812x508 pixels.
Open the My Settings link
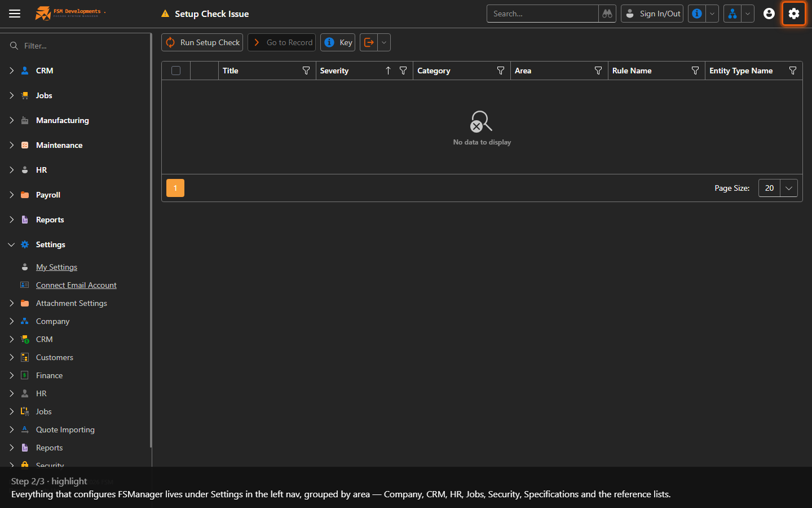coord(56,267)
